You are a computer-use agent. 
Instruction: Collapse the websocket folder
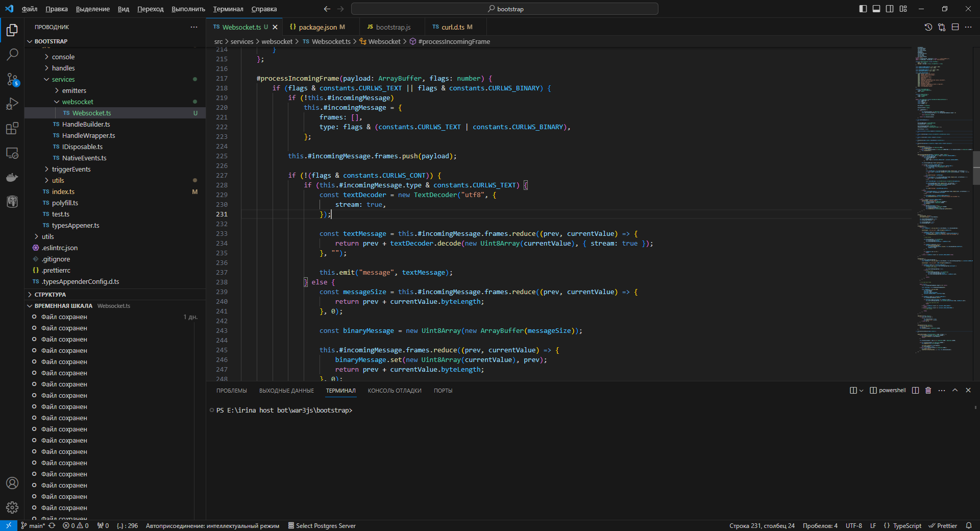[78, 102]
